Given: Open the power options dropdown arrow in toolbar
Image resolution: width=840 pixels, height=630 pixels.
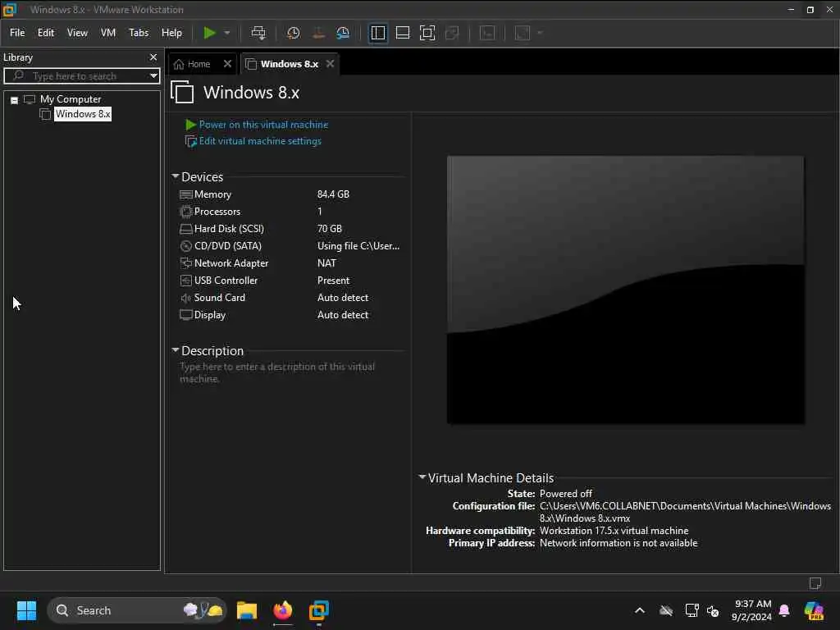Looking at the screenshot, I should [227, 33].
